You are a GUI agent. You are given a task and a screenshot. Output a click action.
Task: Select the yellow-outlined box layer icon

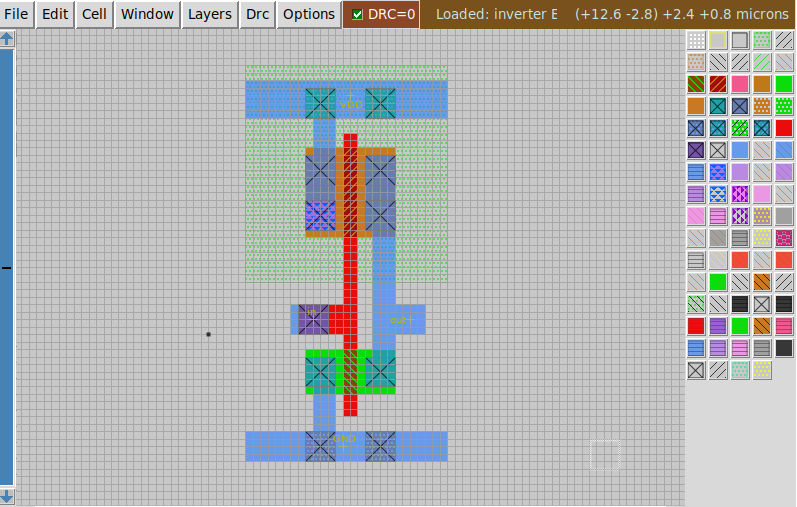tap(718, 40)
